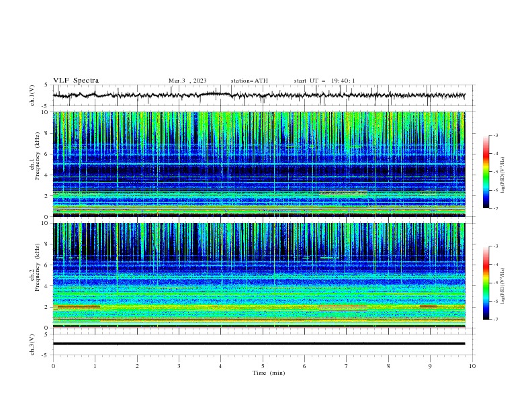Click the ch.1 voltage waveform trace
Viewport: 532px width, 411px height.
point(259,95)
